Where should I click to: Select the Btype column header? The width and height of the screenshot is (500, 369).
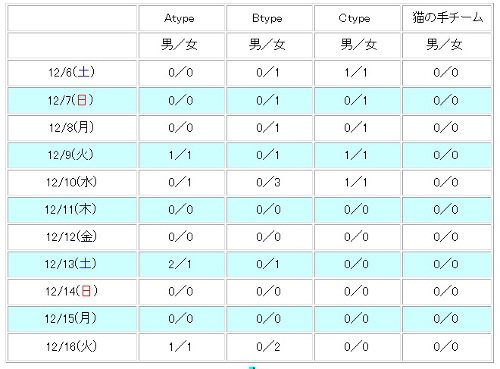click(269, 18)
